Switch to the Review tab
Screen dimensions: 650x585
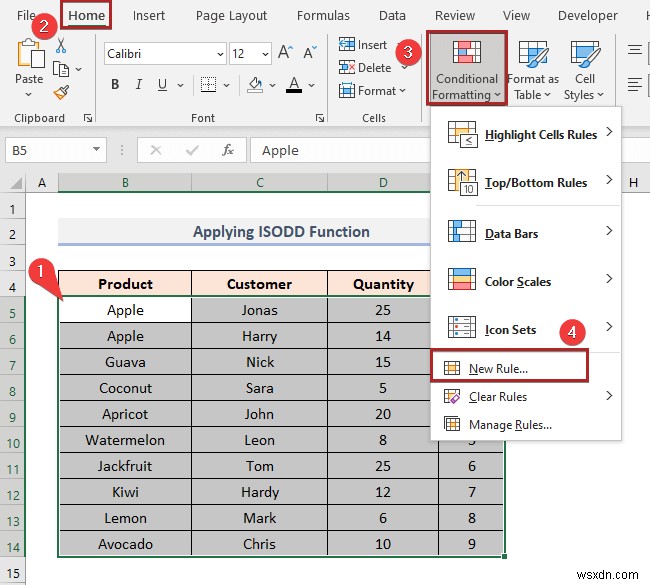[455, 16]
